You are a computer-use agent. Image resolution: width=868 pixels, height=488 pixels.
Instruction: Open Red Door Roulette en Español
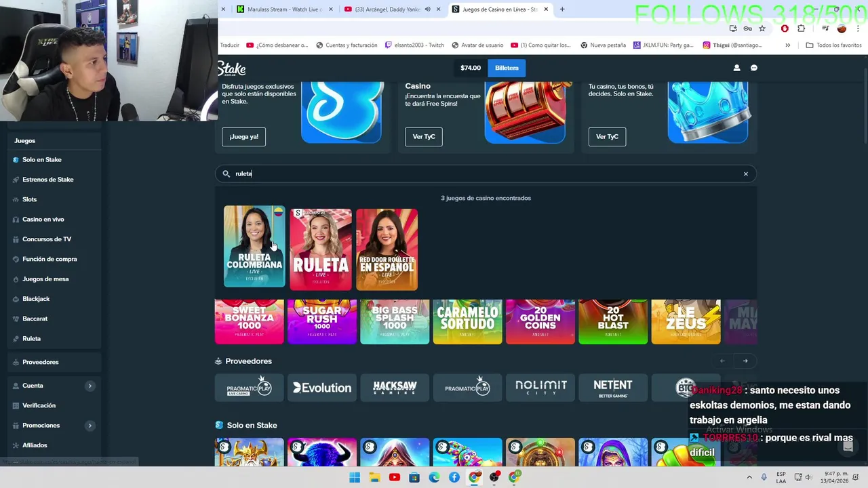coord(387,249)
